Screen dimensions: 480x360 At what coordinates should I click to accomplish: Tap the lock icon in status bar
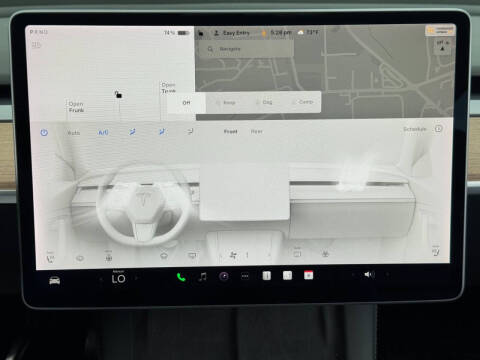tap(201, 33)
